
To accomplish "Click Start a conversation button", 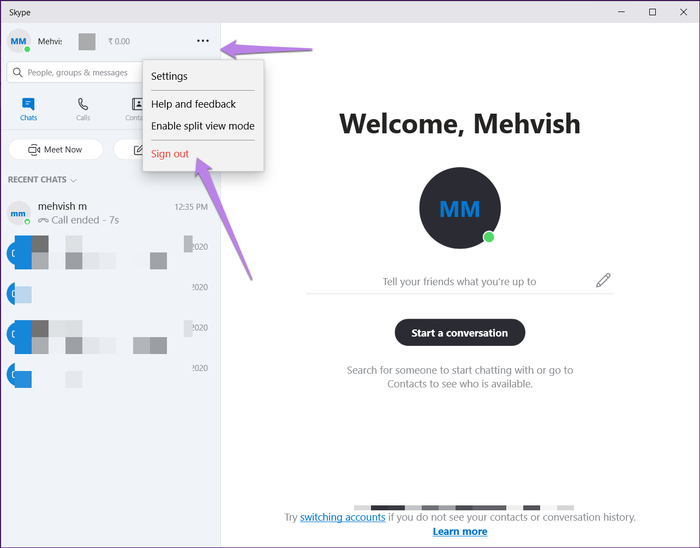I will (460, 332).
